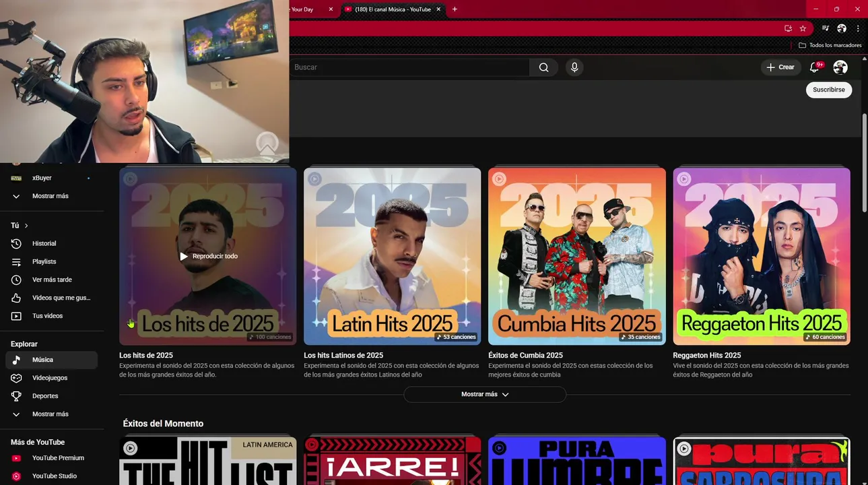Open Reggaeton Hits 2025 thumbnail

[762, 257]
